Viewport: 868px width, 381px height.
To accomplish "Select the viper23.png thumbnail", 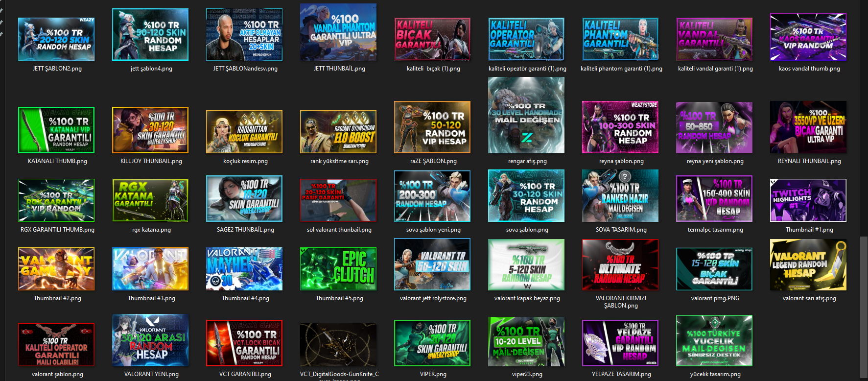I will (x=526, y=341).
